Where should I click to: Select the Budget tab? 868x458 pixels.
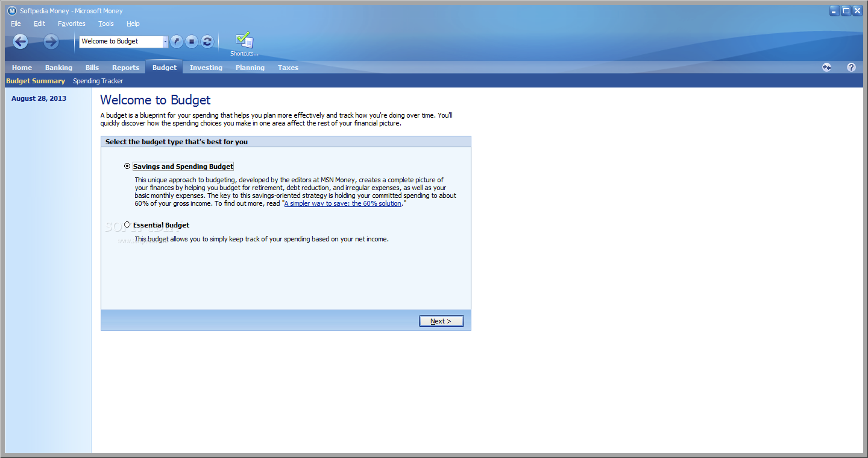[165, 68]
